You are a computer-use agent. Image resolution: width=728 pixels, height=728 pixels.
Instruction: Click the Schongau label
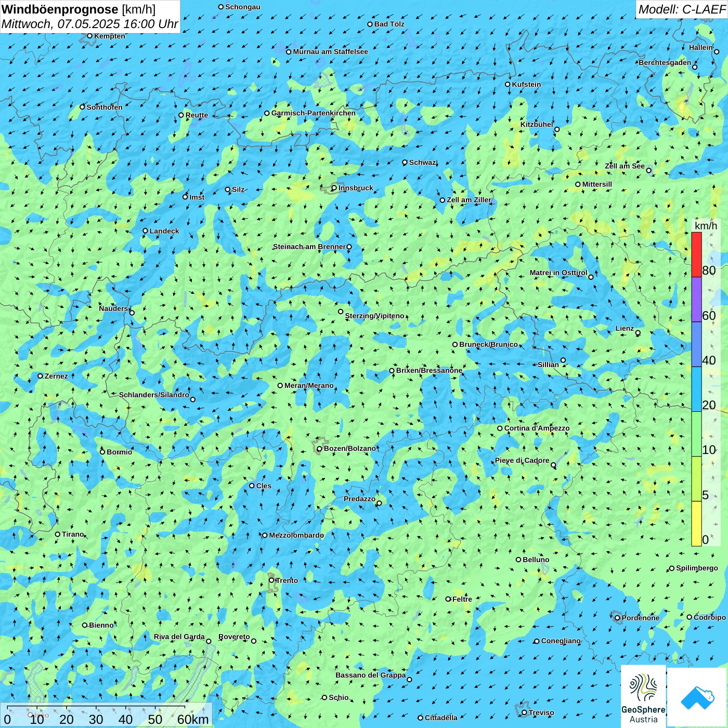(243, 7)
